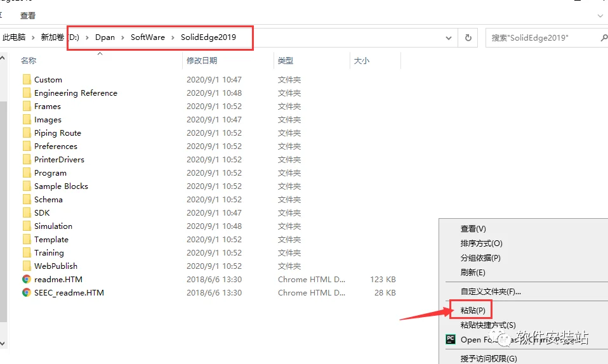608x364 pixels.
Task: Click the SDK folder icon
Action: tap(27, 212)
